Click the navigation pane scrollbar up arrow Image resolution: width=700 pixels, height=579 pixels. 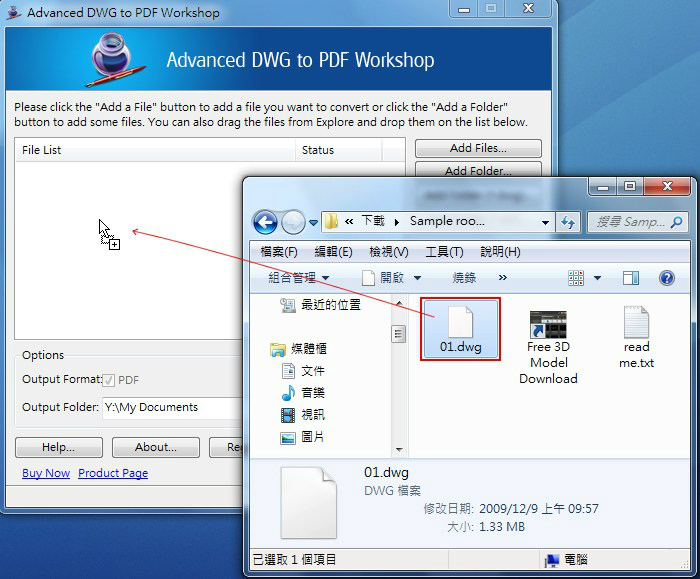point(399,304)
